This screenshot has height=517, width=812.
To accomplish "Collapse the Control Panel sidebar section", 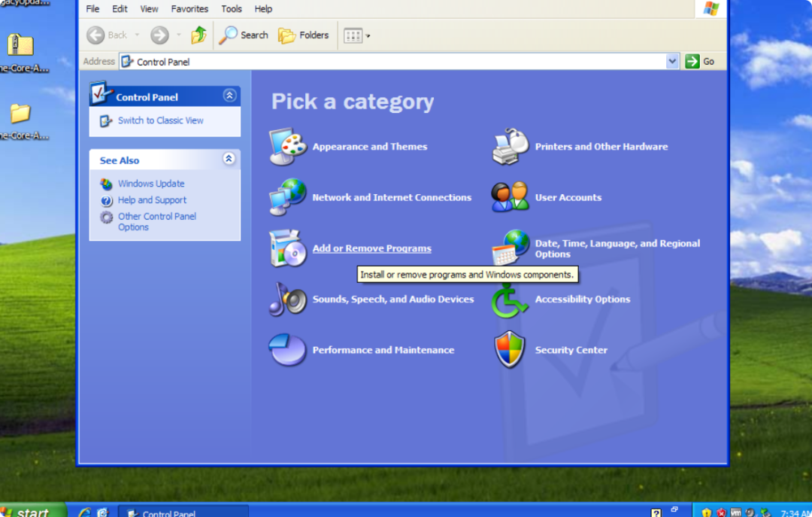I will (x=229, y=96).
